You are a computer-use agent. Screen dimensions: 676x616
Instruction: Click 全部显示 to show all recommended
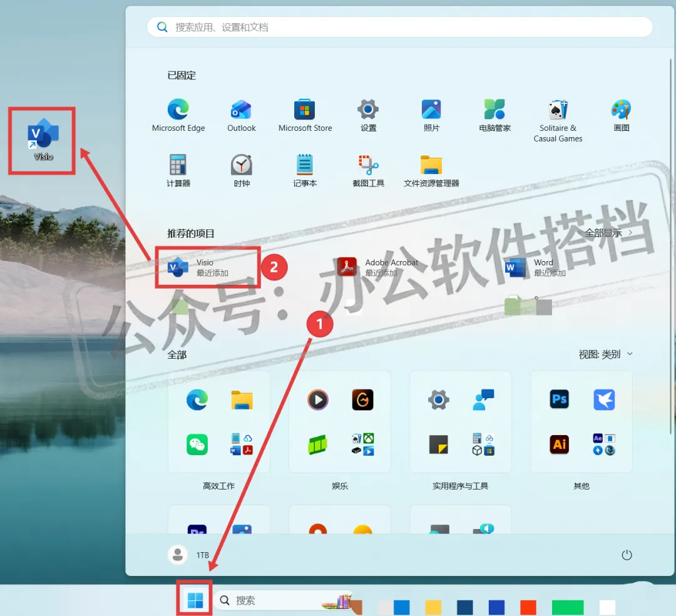point(608,234)
